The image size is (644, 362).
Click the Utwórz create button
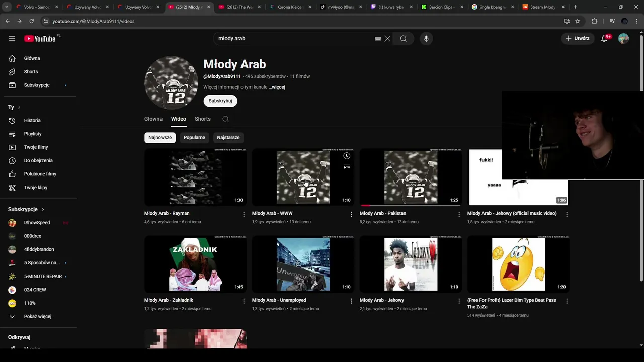(578, 39)
